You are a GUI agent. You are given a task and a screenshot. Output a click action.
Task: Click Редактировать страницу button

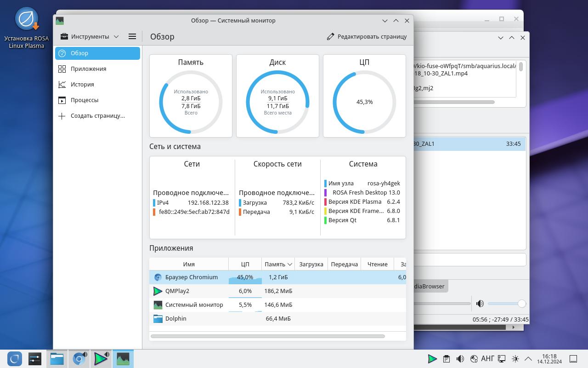coord(367,36)
